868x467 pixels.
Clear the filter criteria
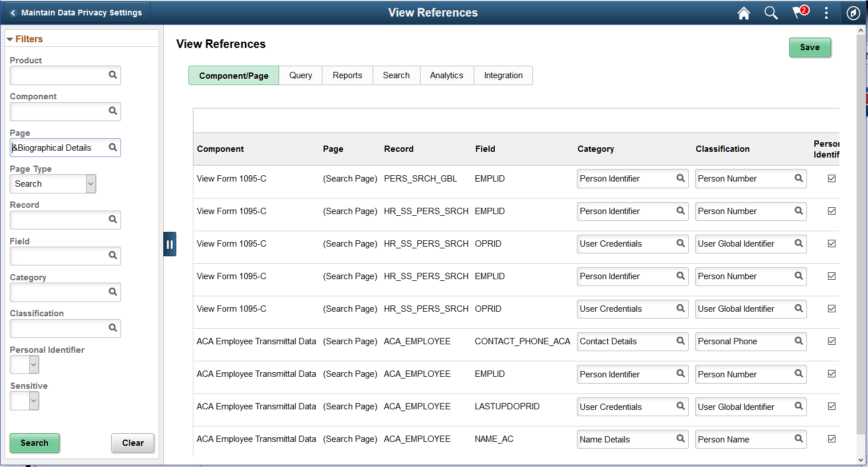coord(132,443)
